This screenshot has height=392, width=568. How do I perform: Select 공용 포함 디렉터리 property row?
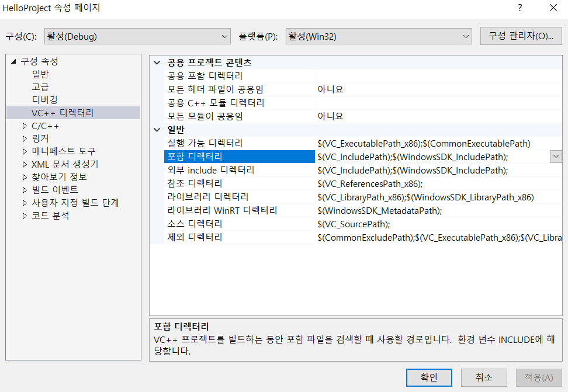[x=363, y=76]
